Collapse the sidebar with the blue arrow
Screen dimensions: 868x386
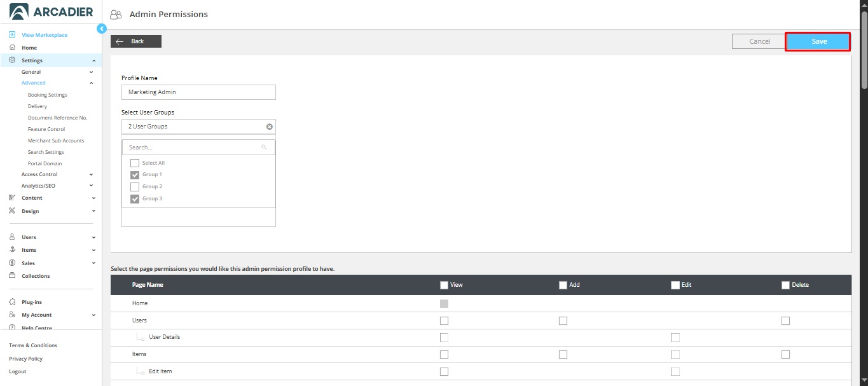101,29
